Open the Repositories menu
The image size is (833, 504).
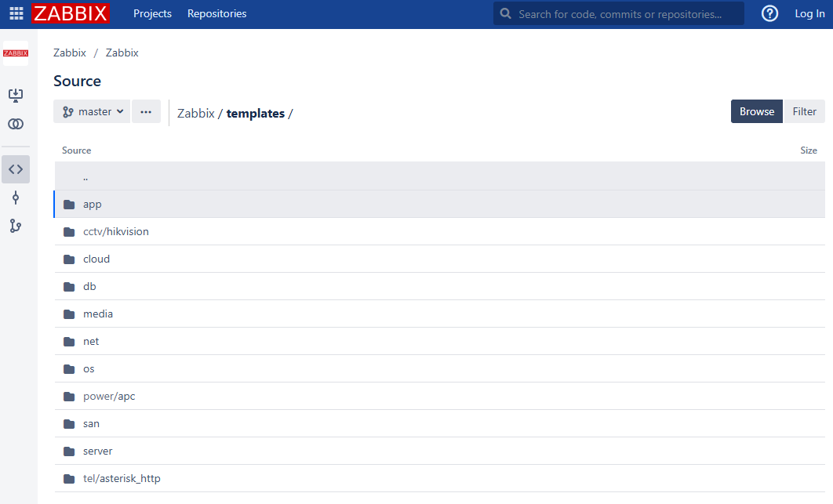(216, 13)
